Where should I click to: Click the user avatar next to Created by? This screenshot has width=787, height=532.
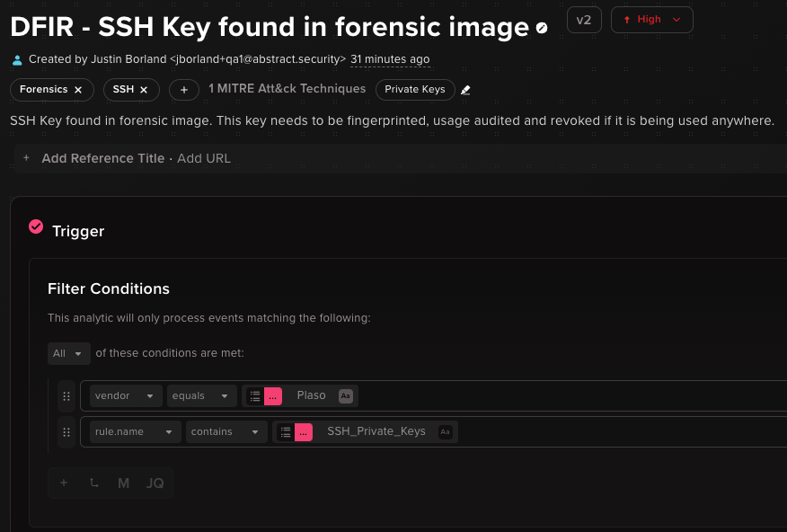(x=15, y=61)
